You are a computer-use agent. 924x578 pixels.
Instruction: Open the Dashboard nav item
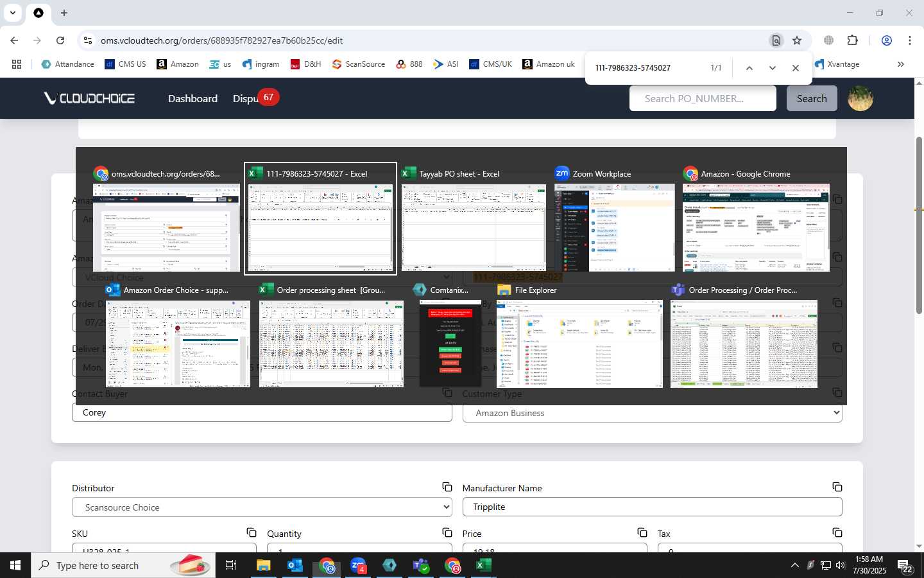tap(193, 98)
